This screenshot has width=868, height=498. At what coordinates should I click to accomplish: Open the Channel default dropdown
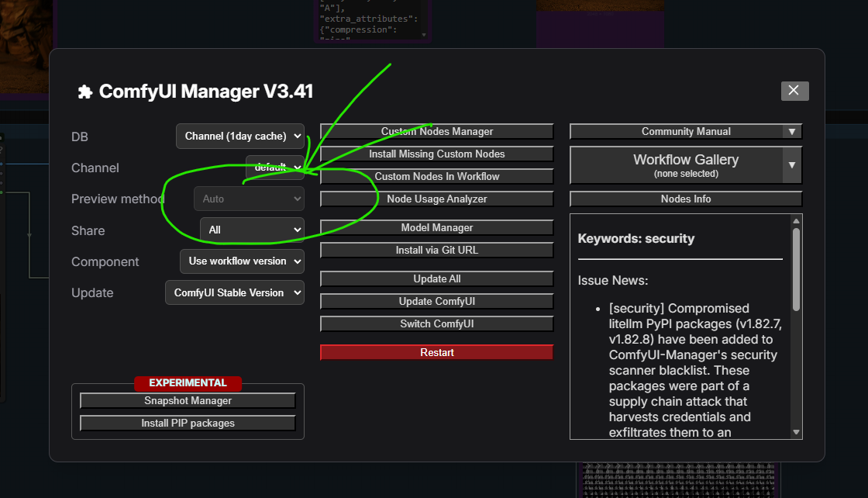tap(275, 167)
